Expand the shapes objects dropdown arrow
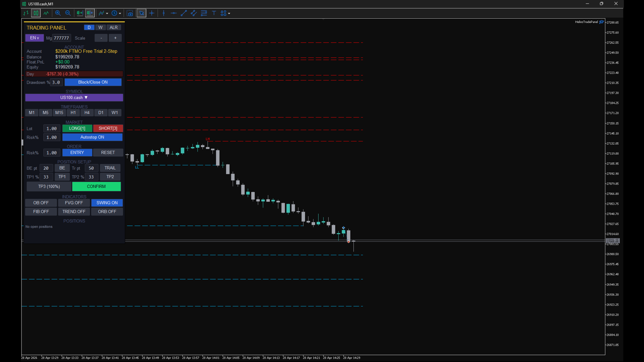Viewport: 644px width, 362px height. point(229,13)
